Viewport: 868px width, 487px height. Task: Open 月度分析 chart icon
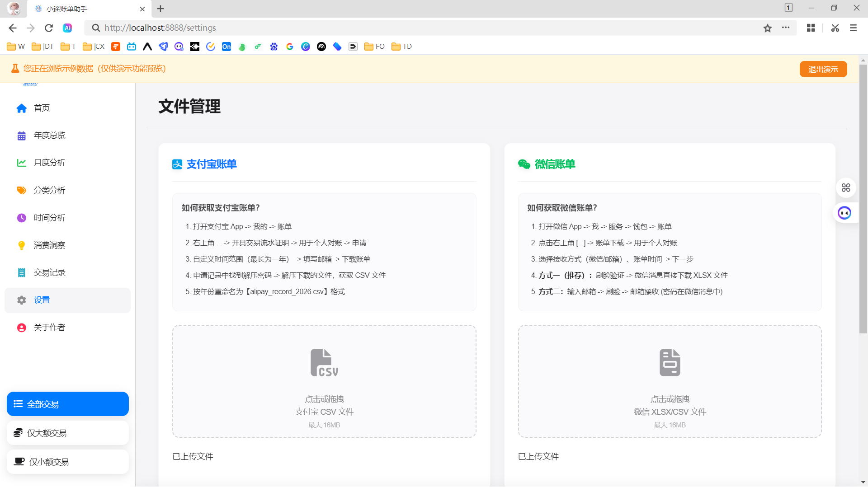coord(21,163)
